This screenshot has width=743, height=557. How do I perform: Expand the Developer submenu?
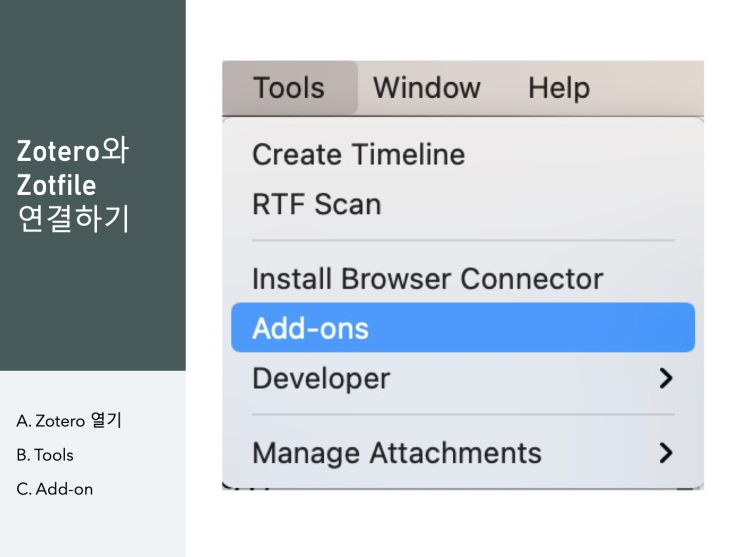click(463, 378)
